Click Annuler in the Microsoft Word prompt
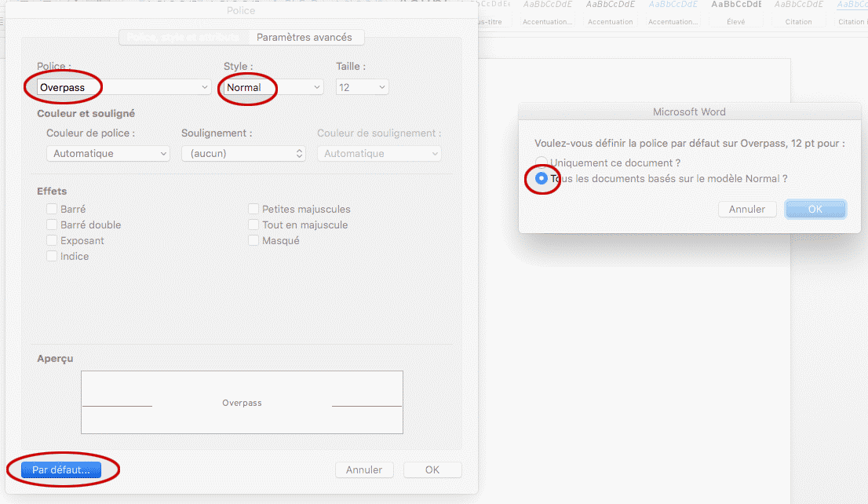 click(x=747, y=210)
